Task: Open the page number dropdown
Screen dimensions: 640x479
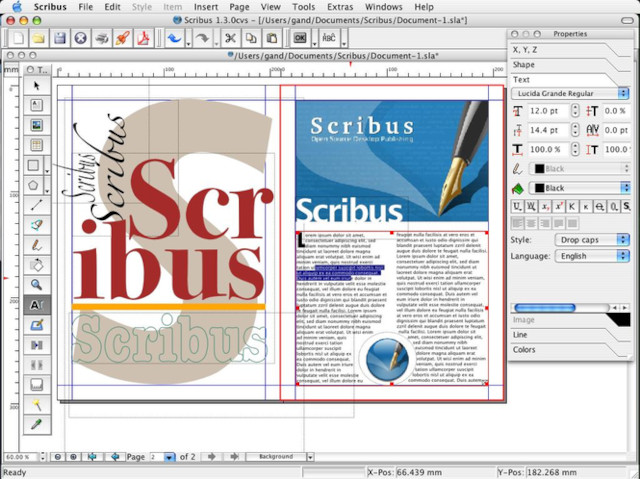Action: click(169, 457)
